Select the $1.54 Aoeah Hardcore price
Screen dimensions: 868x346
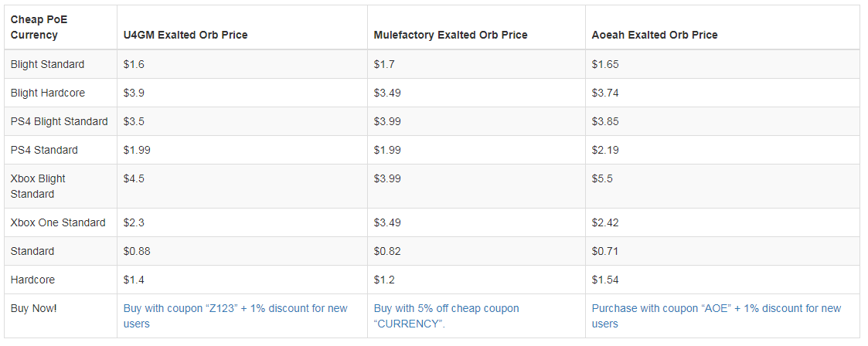coord(605,280)
